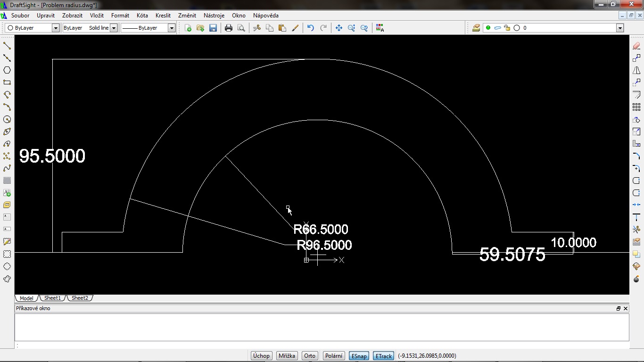Enable the Mřížka grid display
The width and height of the screenshot is (644, 362).
(x=287, y=356)
